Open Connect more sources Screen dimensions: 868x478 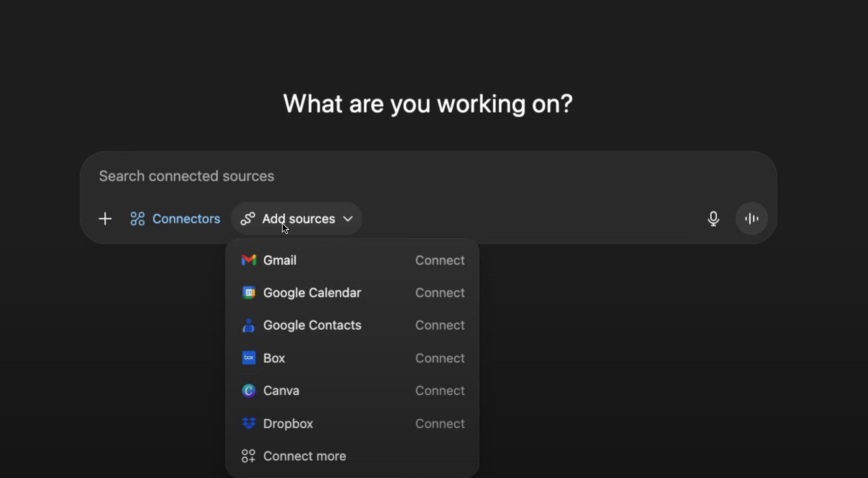pyautogui.click(x=304, y=456)
